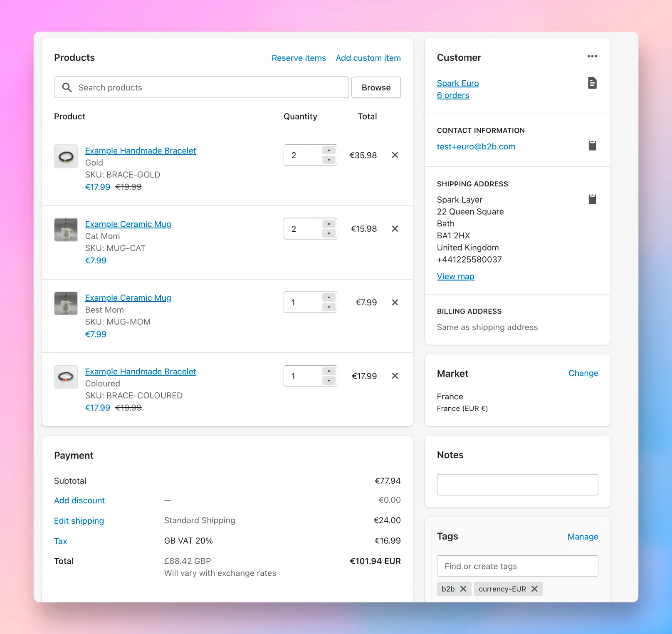Open View map for the shipping address

455,276
